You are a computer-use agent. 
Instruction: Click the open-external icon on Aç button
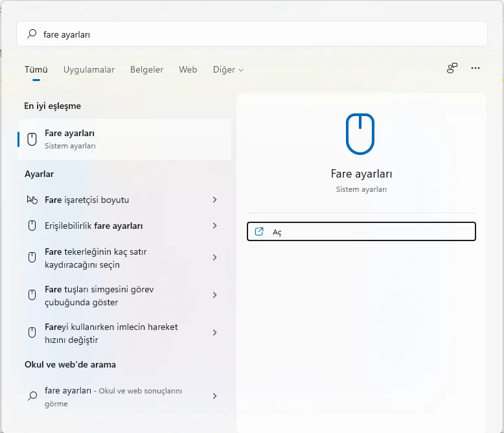pos(259,231)
